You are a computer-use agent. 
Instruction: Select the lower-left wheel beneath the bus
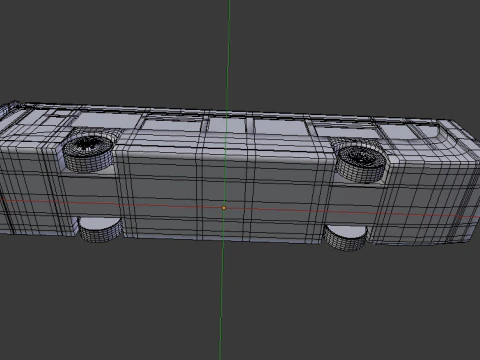click(101, 230)
